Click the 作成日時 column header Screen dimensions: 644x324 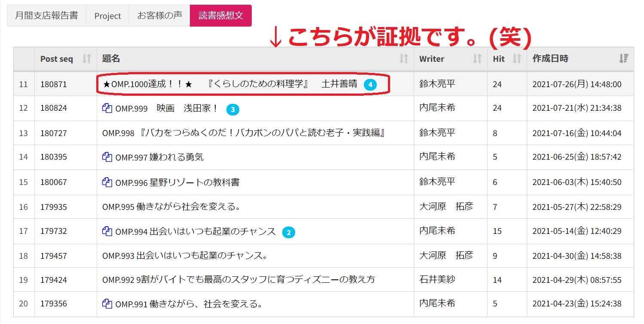click(580, 59)
